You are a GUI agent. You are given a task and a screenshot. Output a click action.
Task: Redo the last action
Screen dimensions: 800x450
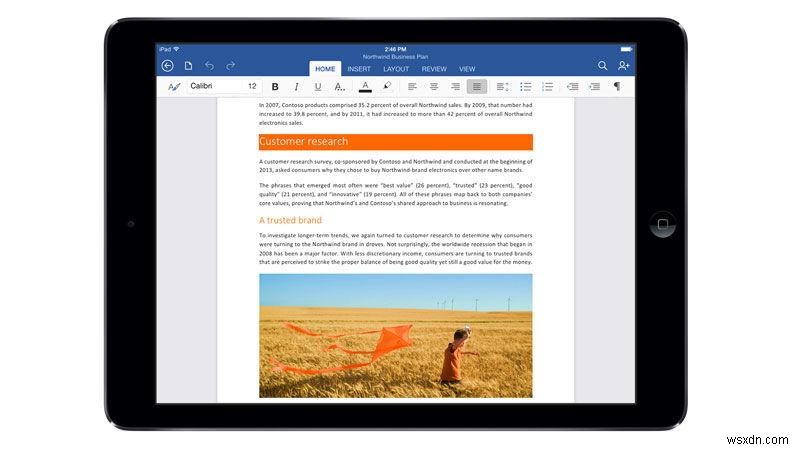click(231, 66)
